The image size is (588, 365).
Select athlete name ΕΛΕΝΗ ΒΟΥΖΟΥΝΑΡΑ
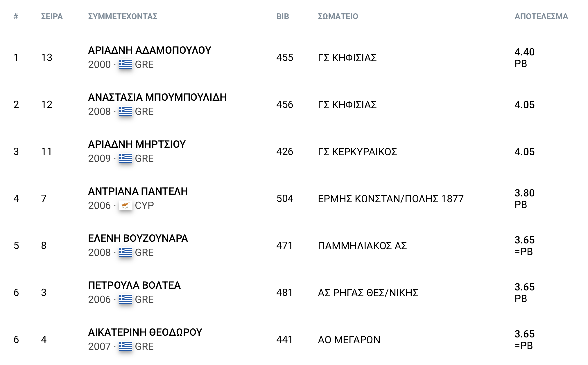pos(138,238)
